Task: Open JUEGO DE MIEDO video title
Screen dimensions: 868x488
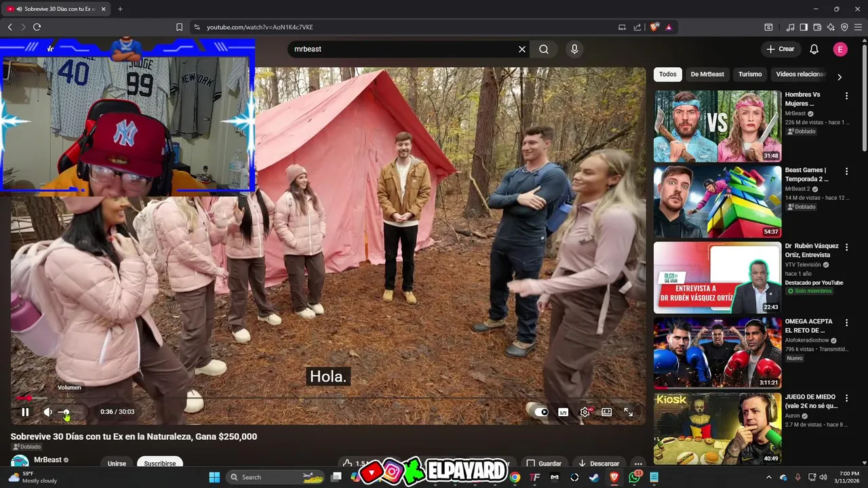Action: [x=811, y=402]
